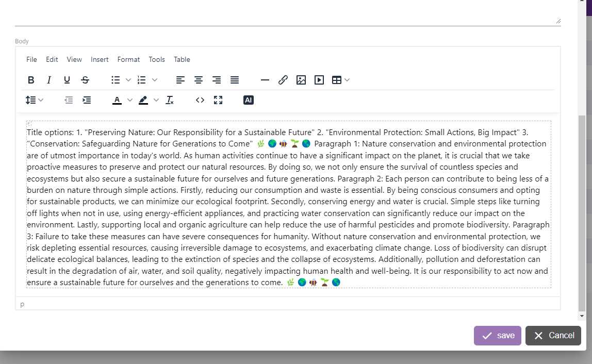Open the Tools menu
Image resolution: width=592 pixels, height=364 pixels.
coord(157,60)
